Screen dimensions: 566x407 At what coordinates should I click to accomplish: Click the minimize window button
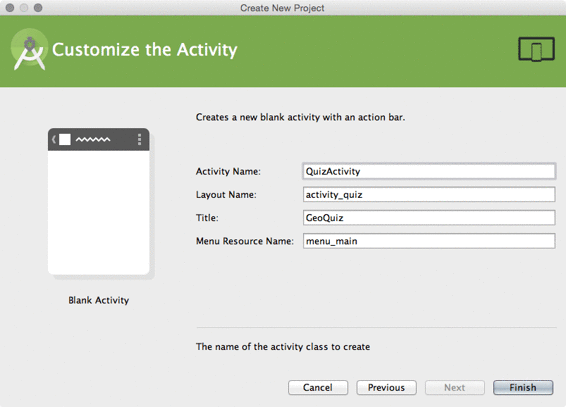pyautogui.click(x=24, y=8)
